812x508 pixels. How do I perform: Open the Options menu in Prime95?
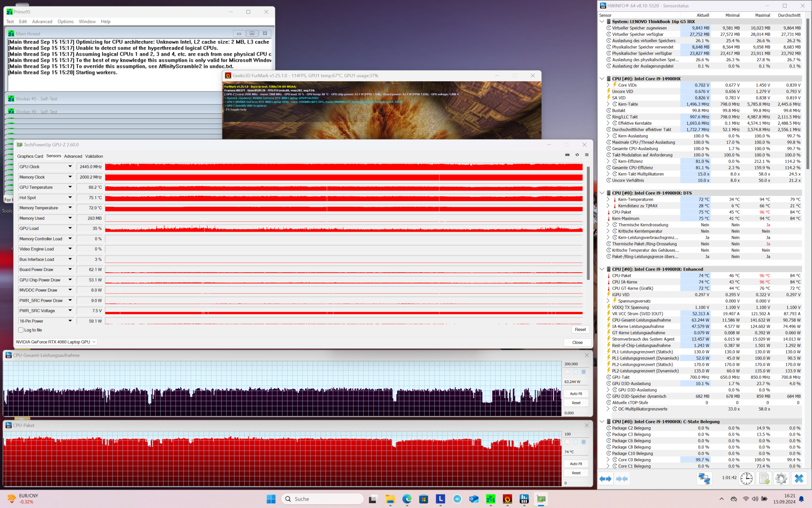coord(65,22)
